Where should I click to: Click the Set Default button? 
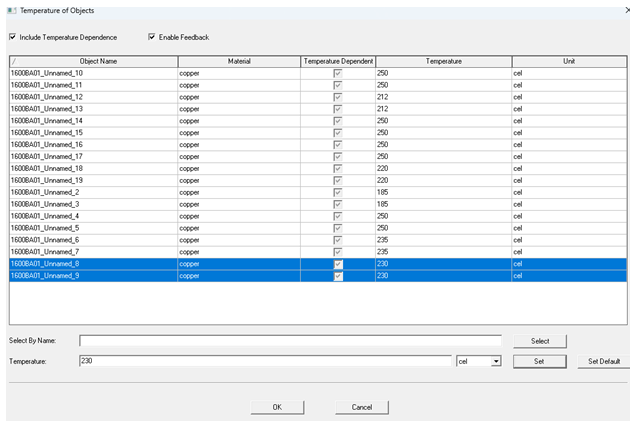coord(604,361)
